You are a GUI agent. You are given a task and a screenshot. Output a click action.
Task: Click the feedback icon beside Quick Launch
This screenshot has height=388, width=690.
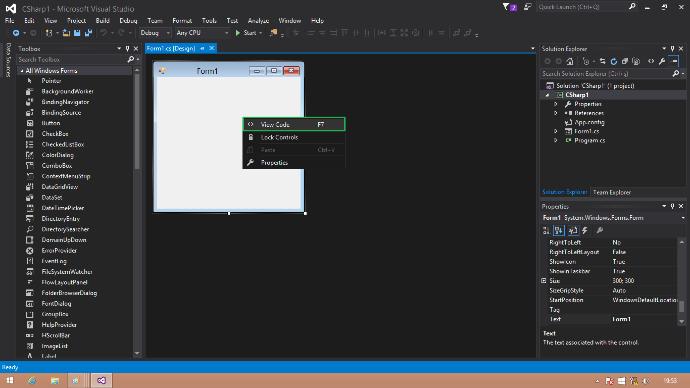(527, 7)
